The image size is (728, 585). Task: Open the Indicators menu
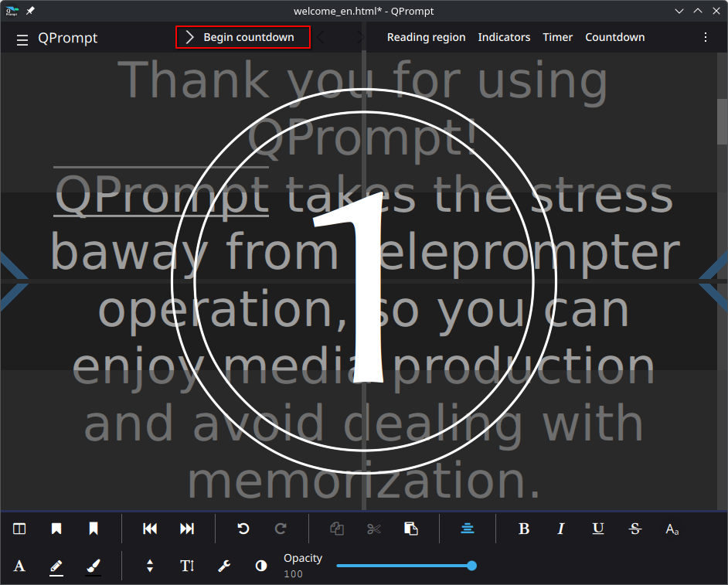[x=504, y=37]
